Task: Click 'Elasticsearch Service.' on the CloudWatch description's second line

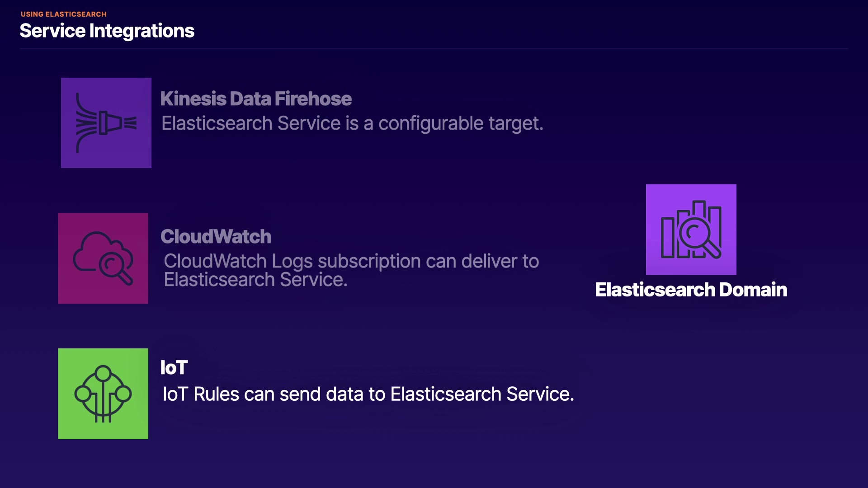Action: pos(255,280)
